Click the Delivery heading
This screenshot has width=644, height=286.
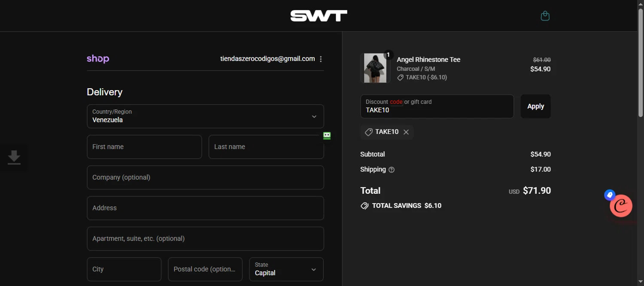click(x=104, y=92)
